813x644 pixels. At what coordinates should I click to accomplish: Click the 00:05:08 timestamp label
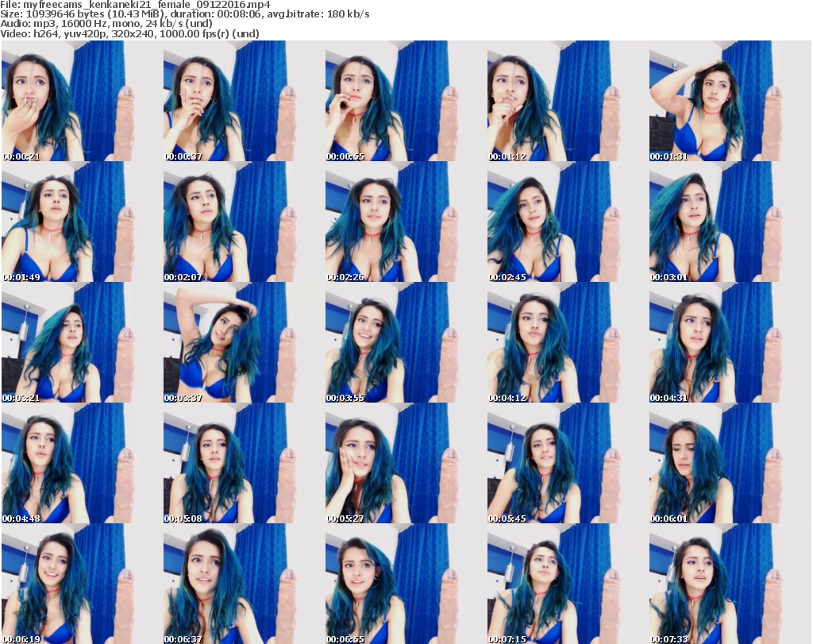183,519
